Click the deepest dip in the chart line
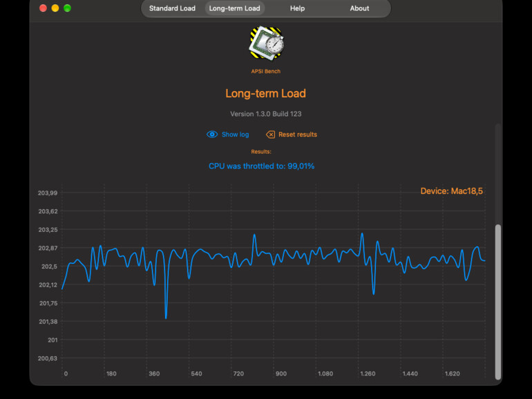Screen dimensions: 532x399 click(166, 318)
